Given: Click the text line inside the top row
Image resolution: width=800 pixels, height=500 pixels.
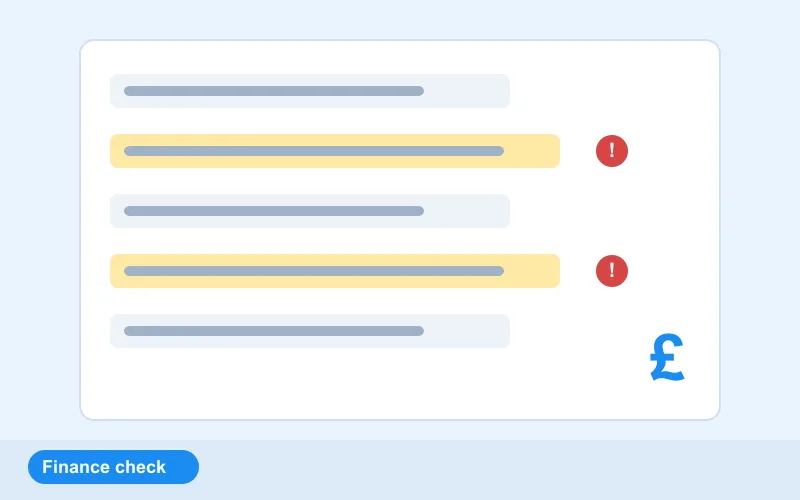Looking at the screenshot, I should pyautogui.click(x=274, y=91).
